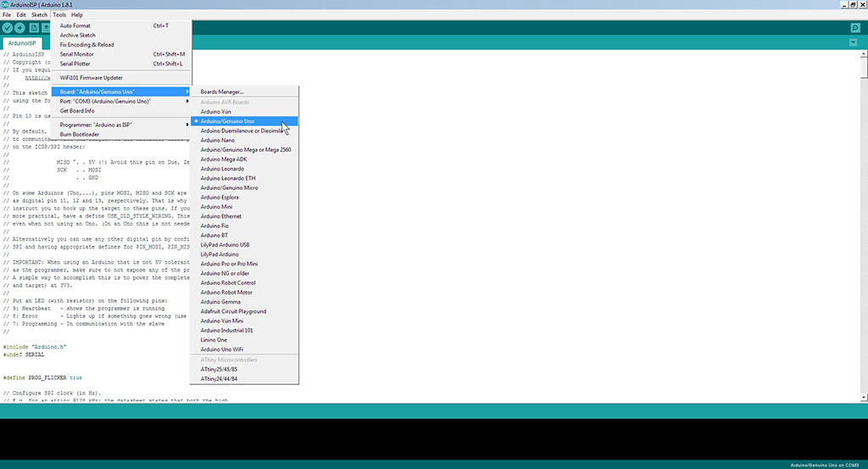This screenshot has width=868, height=469.
Task: Choose Arduino Robot Motor board
Action: click(x=244, y=292)
